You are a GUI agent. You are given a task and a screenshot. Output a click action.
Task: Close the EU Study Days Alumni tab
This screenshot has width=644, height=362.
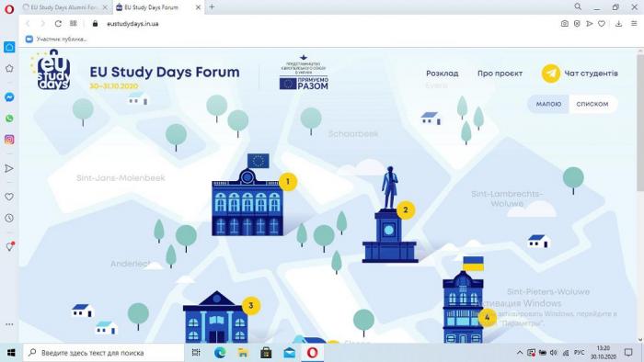point(105,7)
